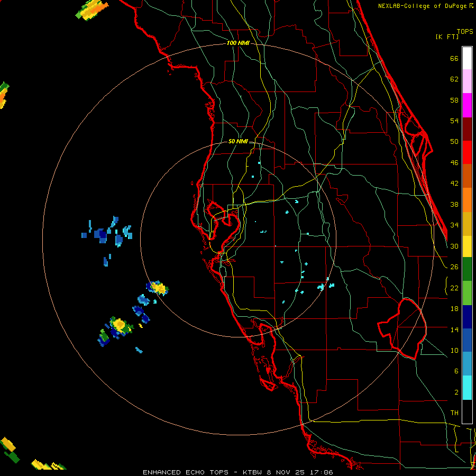Click the 17:06 timestamp in the caption

pos(321,472)
